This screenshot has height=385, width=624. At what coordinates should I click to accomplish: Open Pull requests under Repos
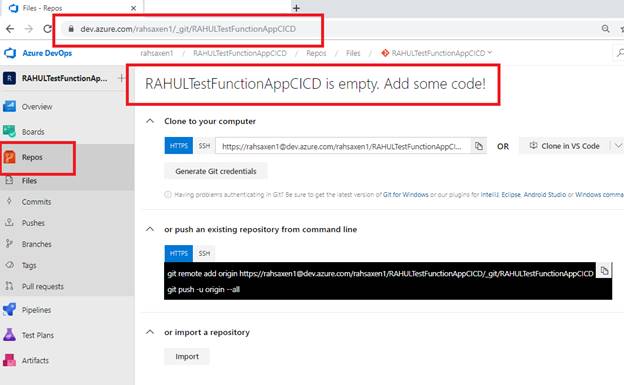[x=43, y=286]
